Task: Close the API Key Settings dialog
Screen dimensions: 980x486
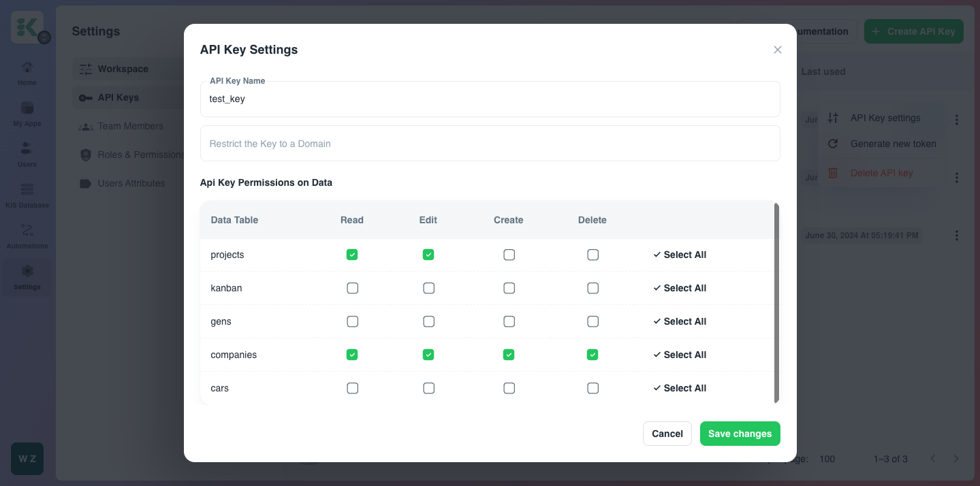Action: (x=777, y=50)
